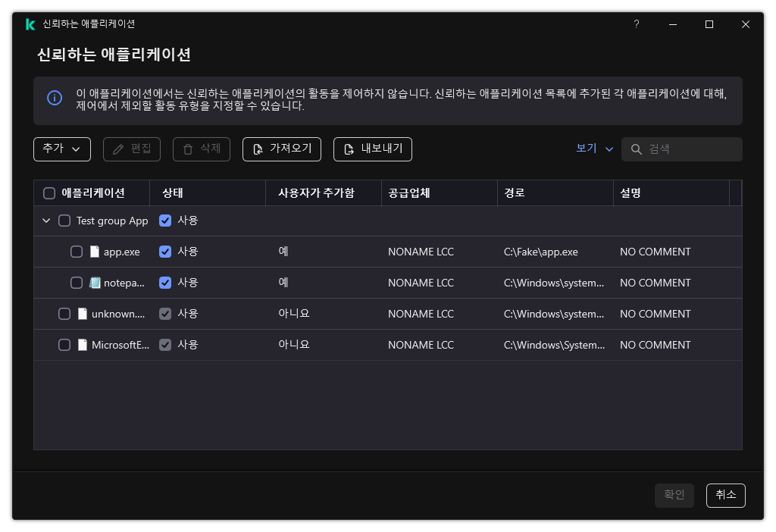Open the 추가 (Add) dropdown

coord(61,149)
